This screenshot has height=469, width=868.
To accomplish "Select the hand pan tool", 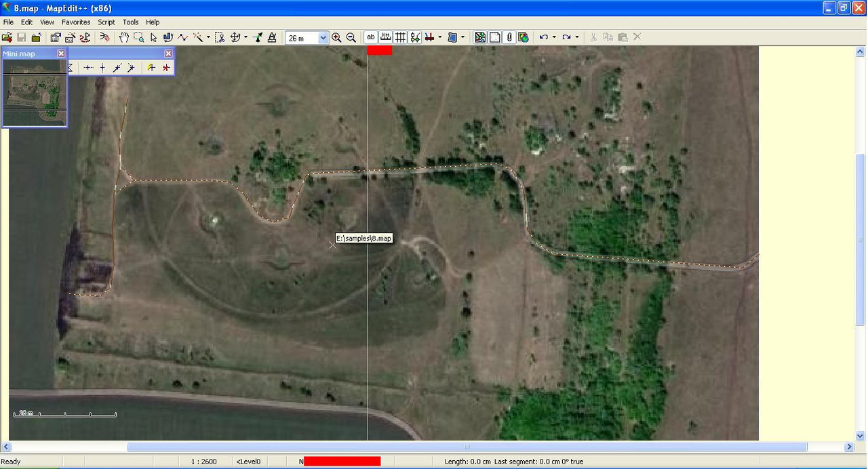I will 124,38.
